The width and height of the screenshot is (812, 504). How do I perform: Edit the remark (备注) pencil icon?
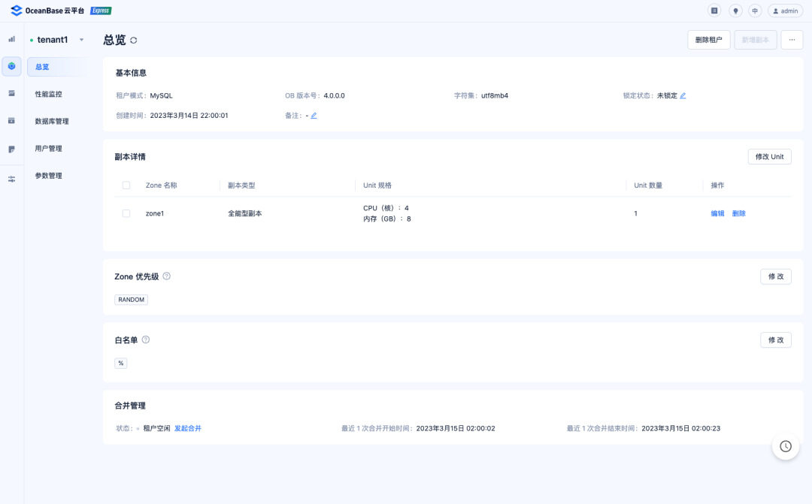click(314, 116)
